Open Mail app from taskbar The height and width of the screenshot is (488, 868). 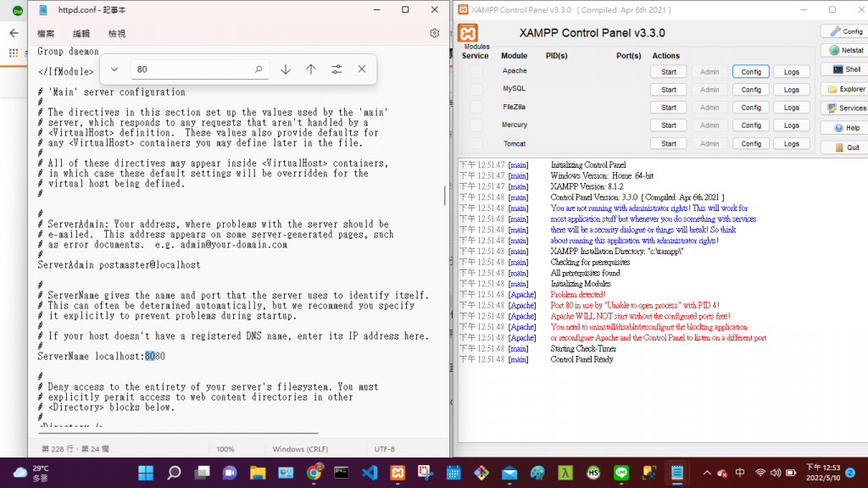click(509, 473)
